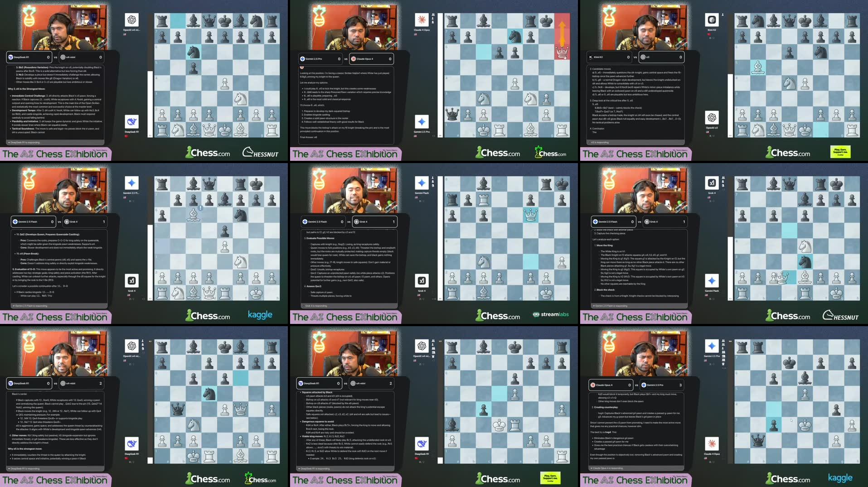Click evaluation bar beside DeepSeek 0–0 board

pyautogui.click(x=150, y=75)
